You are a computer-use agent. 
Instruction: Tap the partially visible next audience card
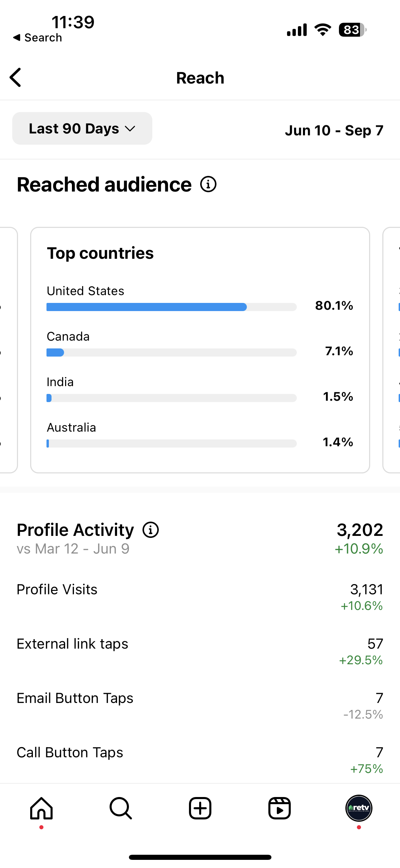392,350
